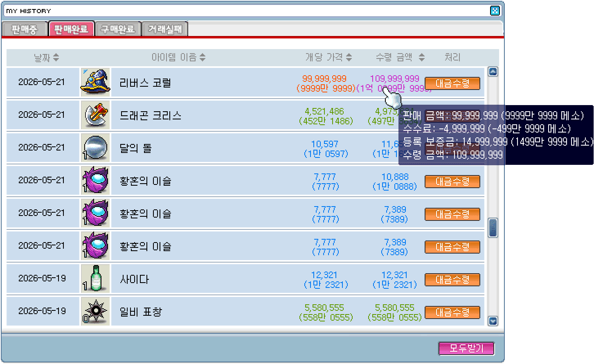Click the 리버스 코럴 wizard hat icon
This screenshot has width=594, height=364.
(95, 82)
